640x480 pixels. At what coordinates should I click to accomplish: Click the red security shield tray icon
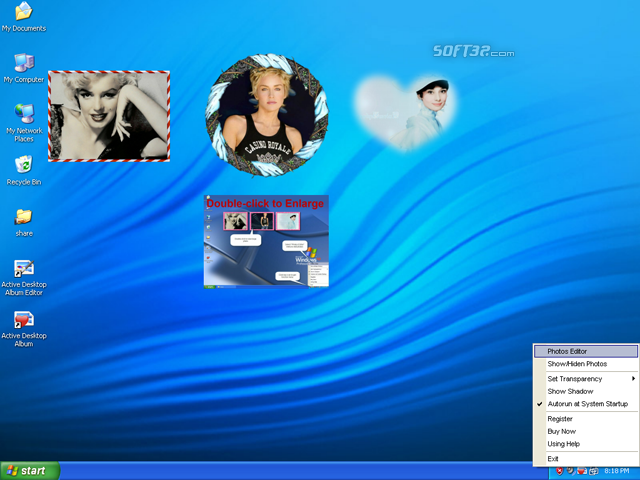(560, 471)
